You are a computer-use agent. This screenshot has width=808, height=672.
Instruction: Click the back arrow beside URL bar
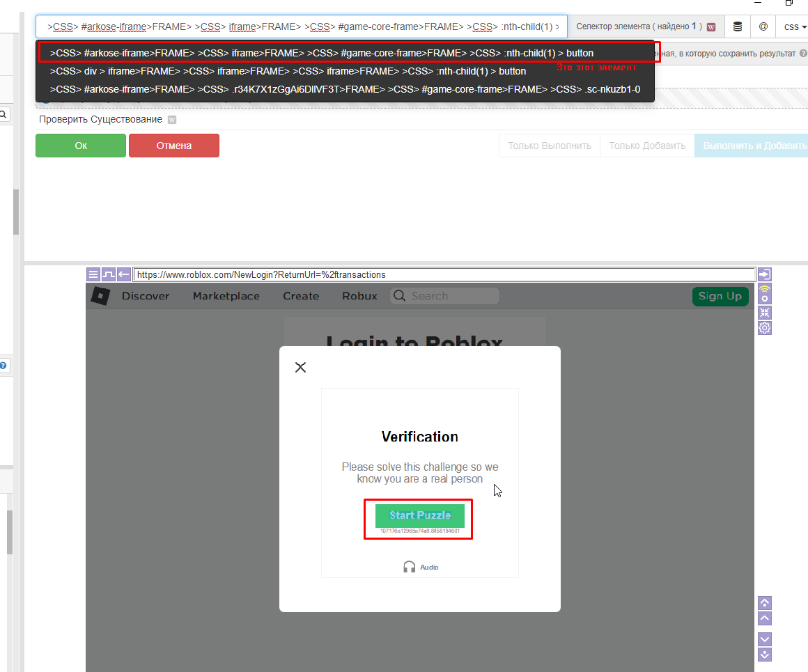click(x=124, y=274)
